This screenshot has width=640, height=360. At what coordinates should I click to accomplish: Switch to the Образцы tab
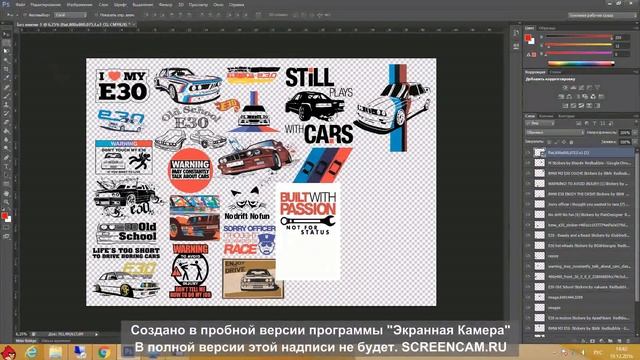click(547, 28)
